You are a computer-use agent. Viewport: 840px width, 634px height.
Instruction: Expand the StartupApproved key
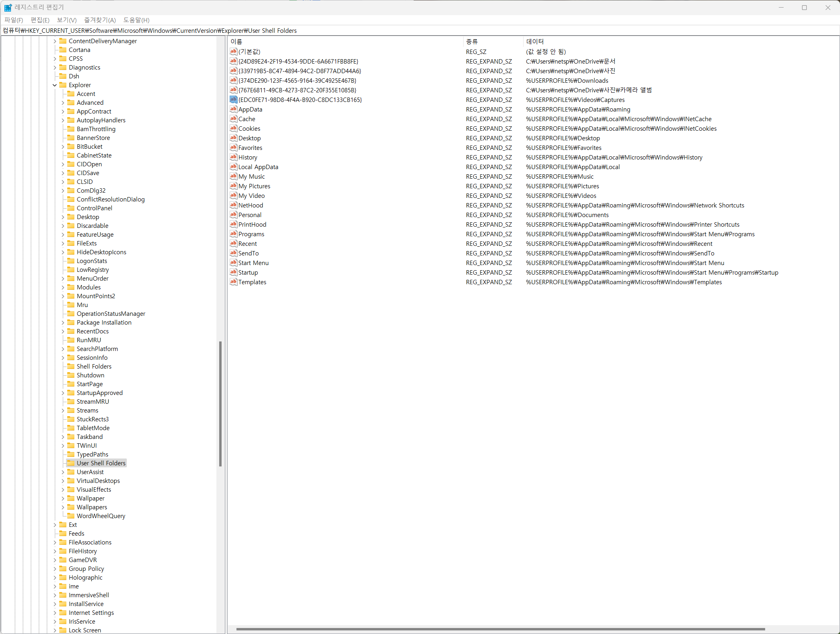point(63,393)
